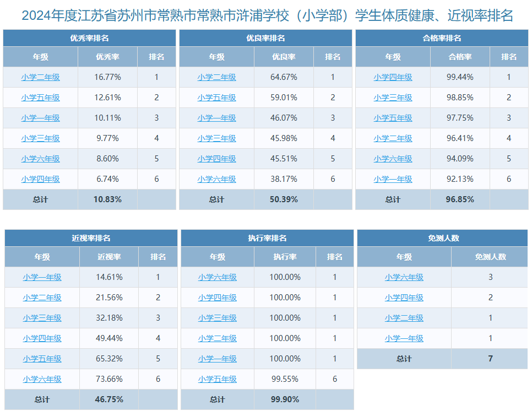This screenshot has width=532, height=416.
Task: Click 小学二年级 in the 优良率排名 table
Action: [217, 77]
